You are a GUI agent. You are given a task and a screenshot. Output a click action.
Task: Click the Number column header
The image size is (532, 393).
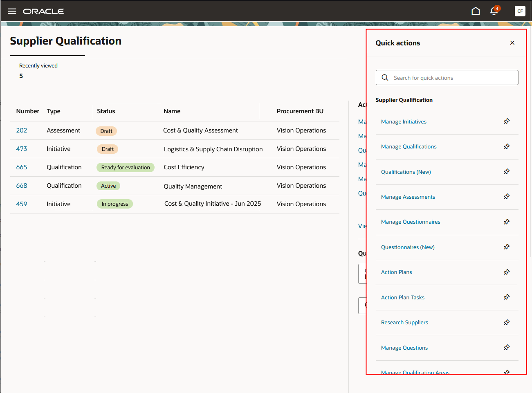pos(28,111)
